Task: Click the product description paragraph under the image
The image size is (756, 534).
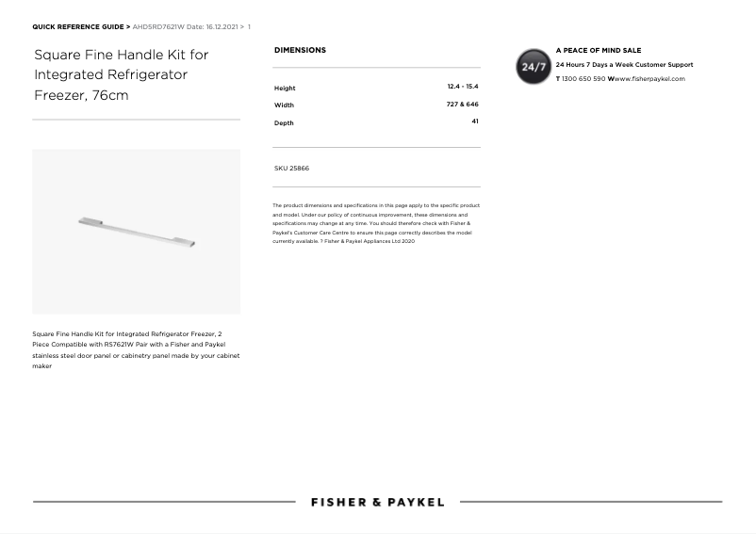Action: (x=136, y=349)
